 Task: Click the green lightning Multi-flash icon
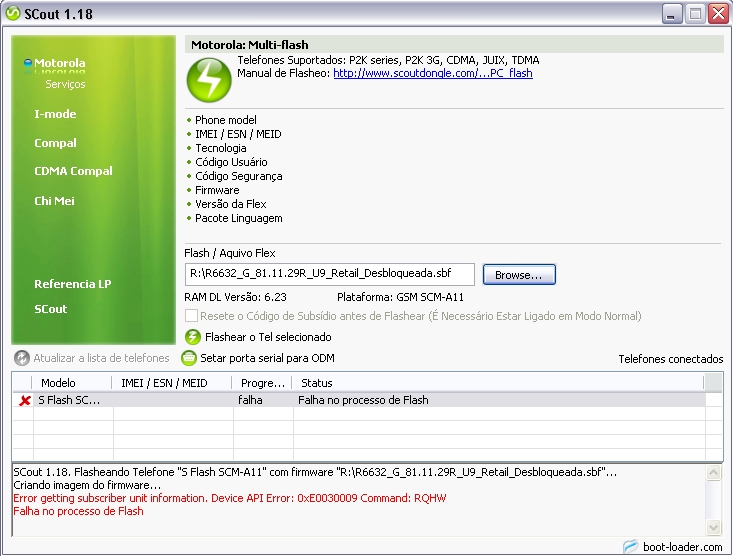click(209, 80)
